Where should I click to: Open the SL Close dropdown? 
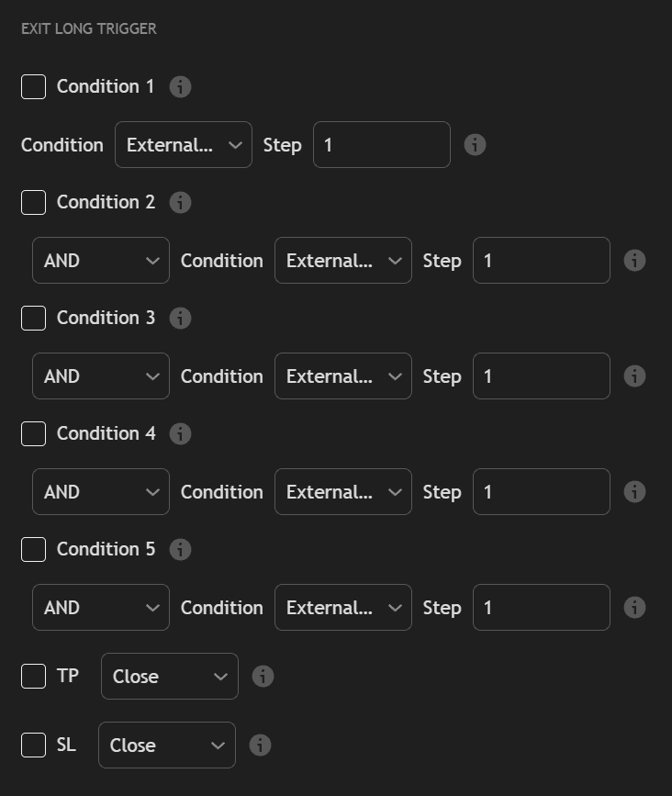pyautogui.click(x=166, y=745)
